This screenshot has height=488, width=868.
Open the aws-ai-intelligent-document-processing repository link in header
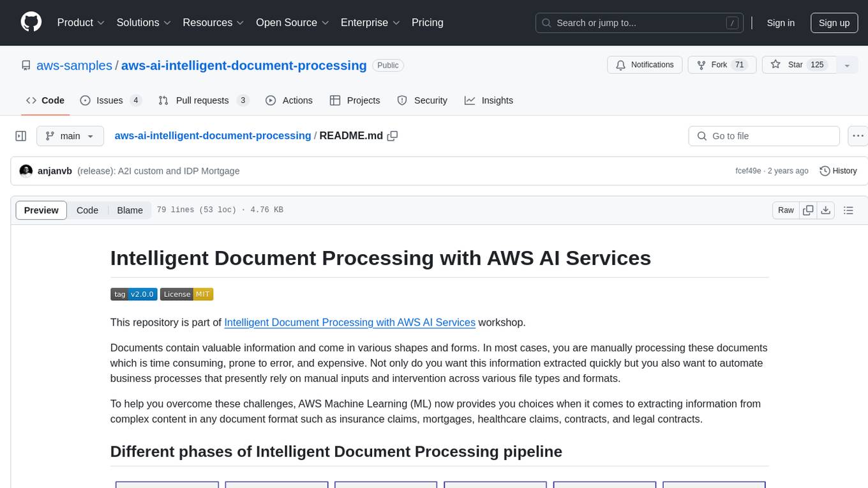(244, 65)
